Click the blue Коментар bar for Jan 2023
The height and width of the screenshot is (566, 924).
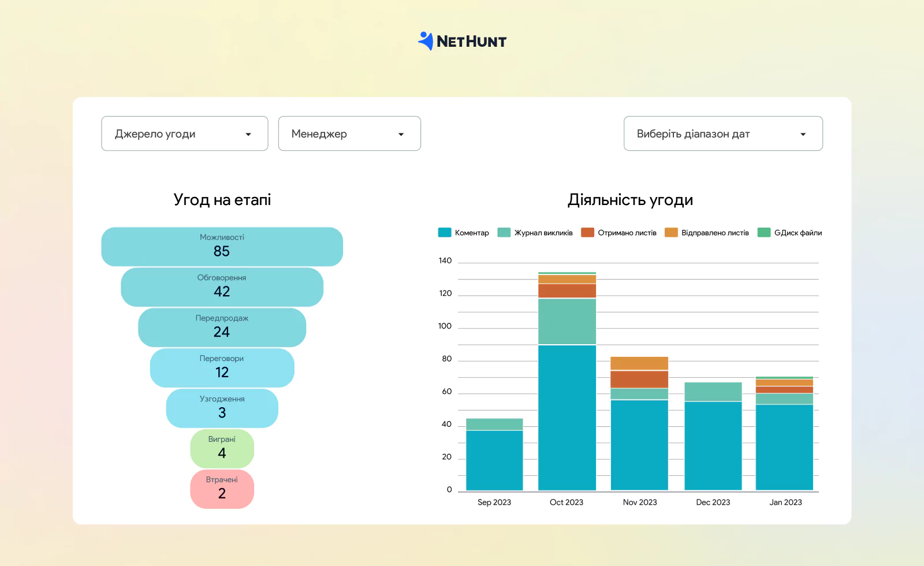coord(784,448)
